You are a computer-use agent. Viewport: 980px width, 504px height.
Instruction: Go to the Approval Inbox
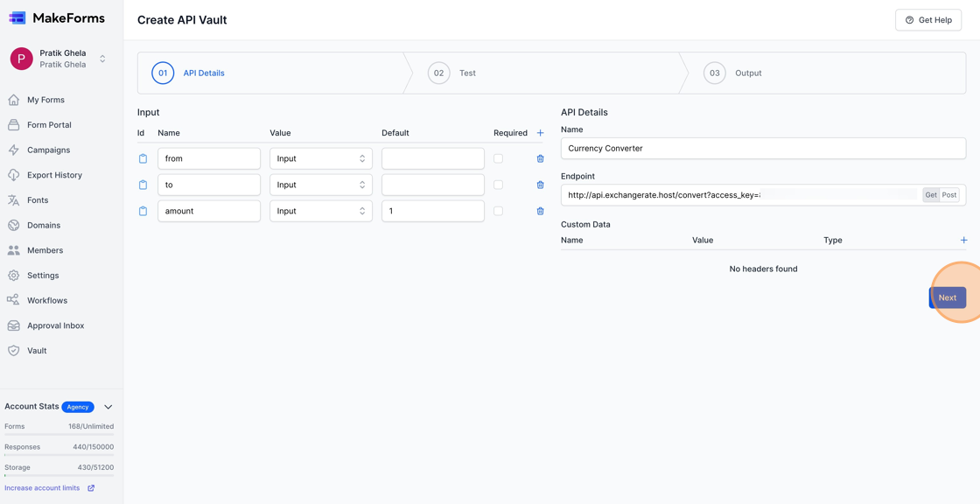click(58, 325)
